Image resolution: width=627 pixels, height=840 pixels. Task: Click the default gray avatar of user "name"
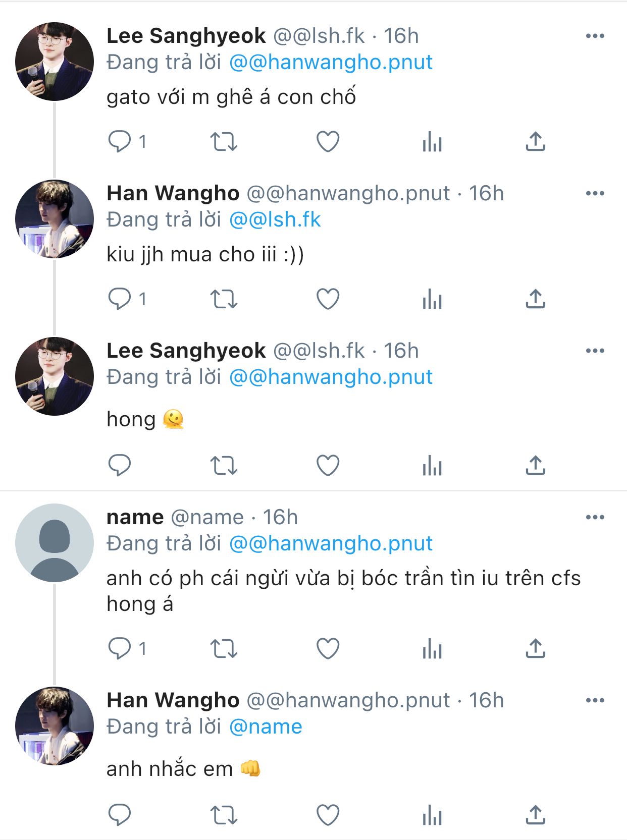click(x=55, y=543)
